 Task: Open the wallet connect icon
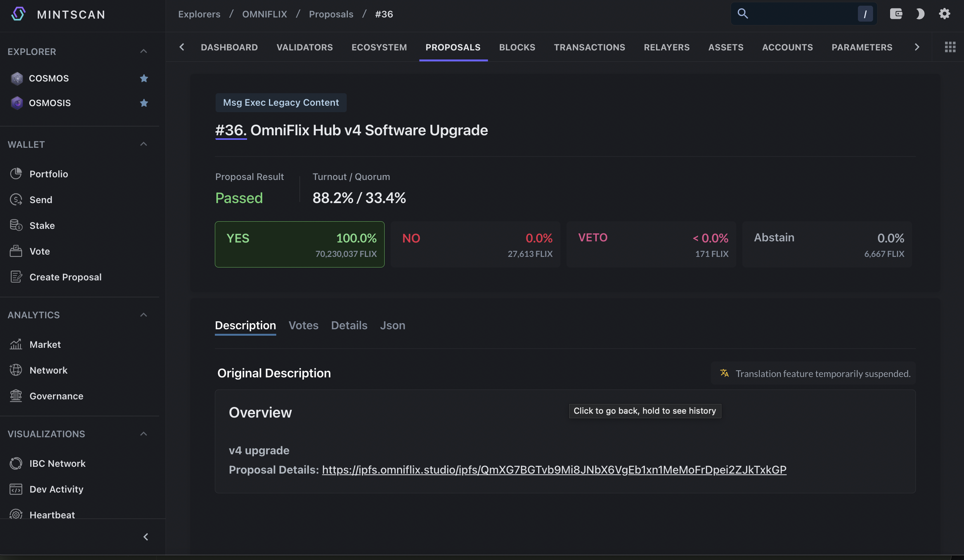click(x=896, y=14)
